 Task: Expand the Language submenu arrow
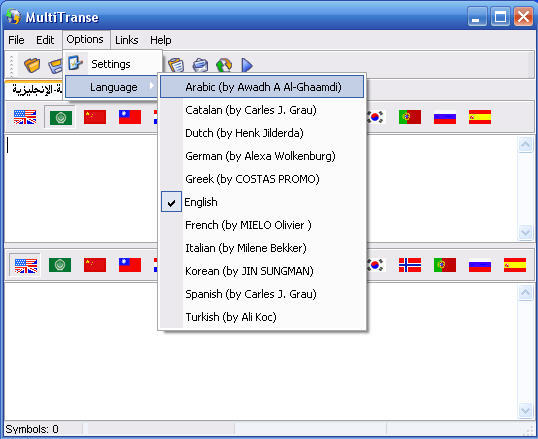click(152, 86)
